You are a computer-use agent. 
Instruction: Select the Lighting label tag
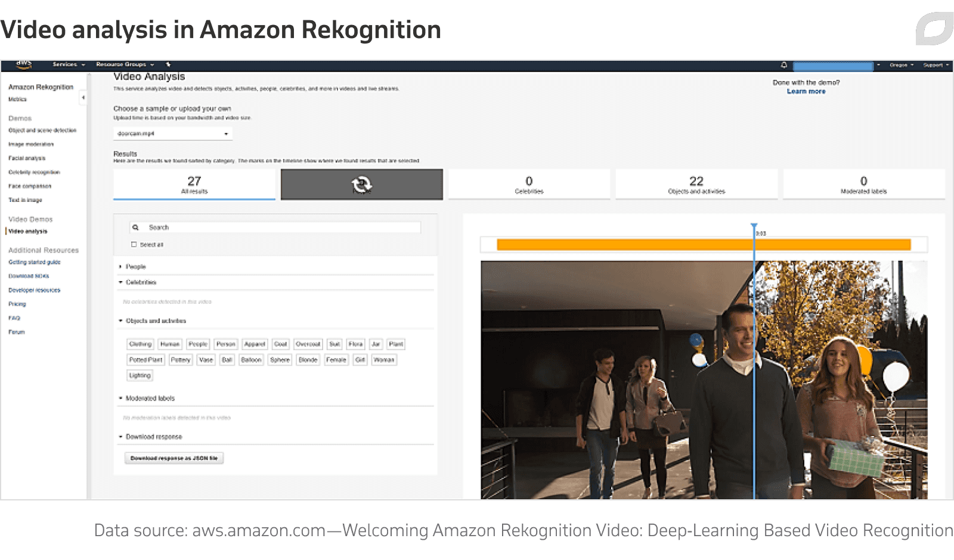pyautogui.click(x=140, y=375)
